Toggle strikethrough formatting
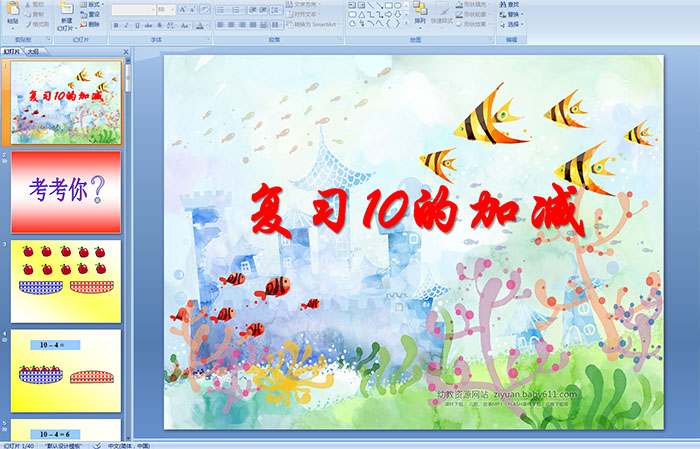 click(148, 25)
